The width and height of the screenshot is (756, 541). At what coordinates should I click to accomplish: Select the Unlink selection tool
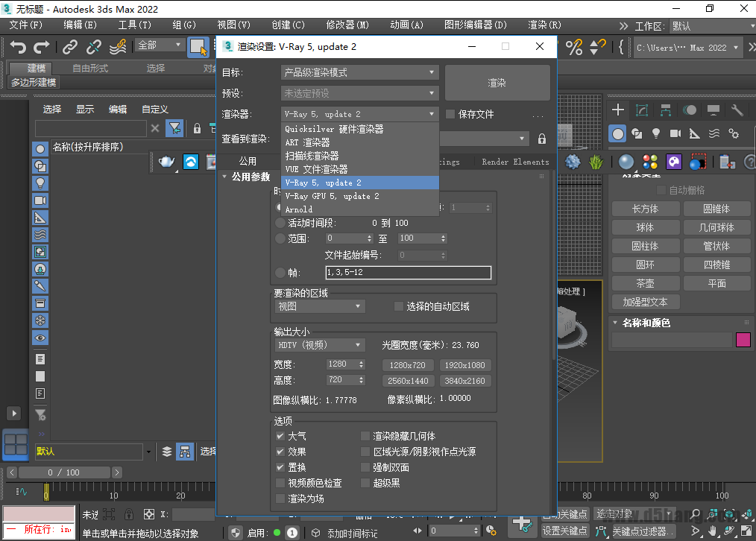coord(93,47)
